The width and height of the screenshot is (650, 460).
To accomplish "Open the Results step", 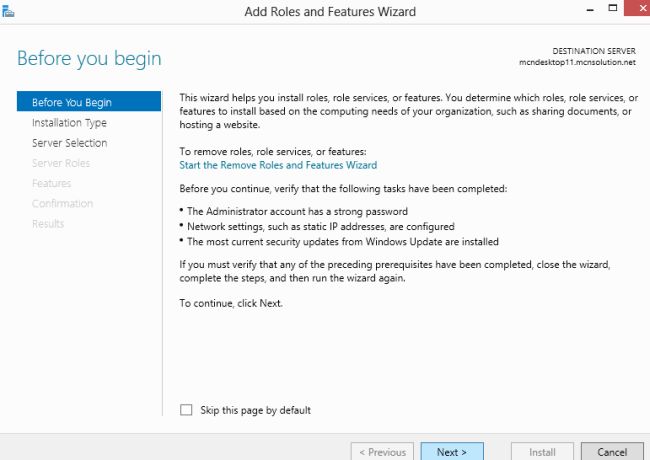I will pos(48,223).
